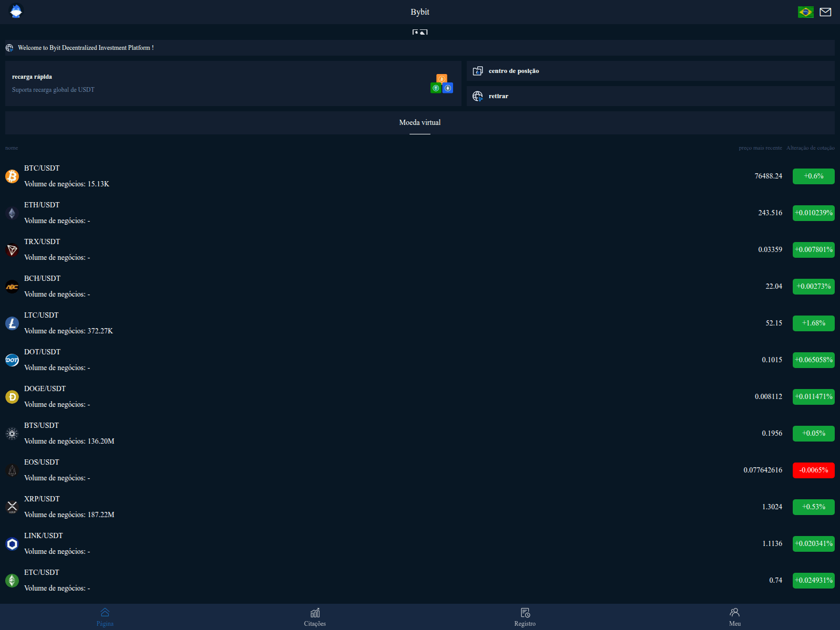Click ETH +0.010239% change badge

pos(814,213)
